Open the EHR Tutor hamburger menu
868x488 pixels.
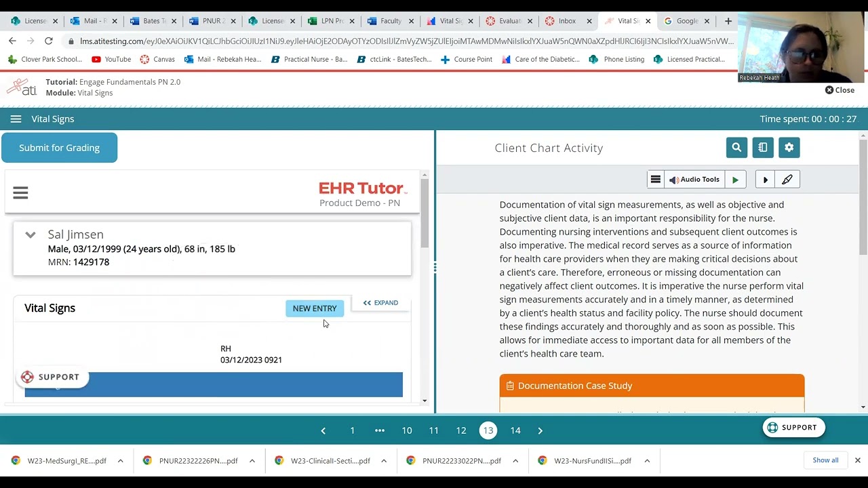tap(20, 193)
